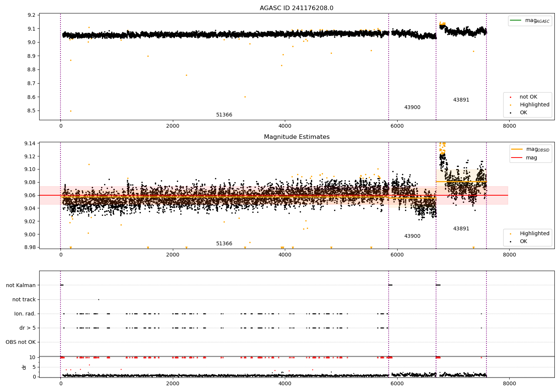Click the '8000' x-axis tick under Magnitude Estimates plot
Viewport: 560px width, 392px height.
pos(509,255)
